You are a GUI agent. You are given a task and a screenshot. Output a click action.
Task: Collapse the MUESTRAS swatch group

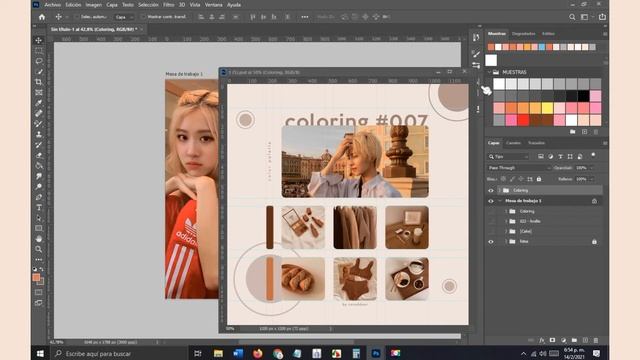[x=489, y=72]
